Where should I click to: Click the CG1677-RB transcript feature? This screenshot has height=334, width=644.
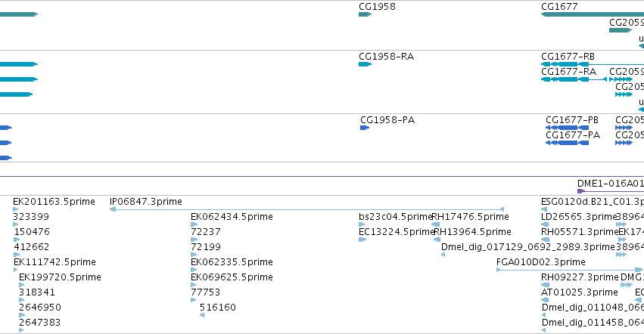pos(593,64)
